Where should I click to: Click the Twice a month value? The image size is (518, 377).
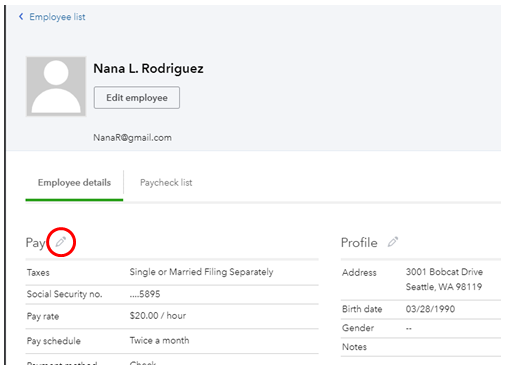tap(159, 340)
